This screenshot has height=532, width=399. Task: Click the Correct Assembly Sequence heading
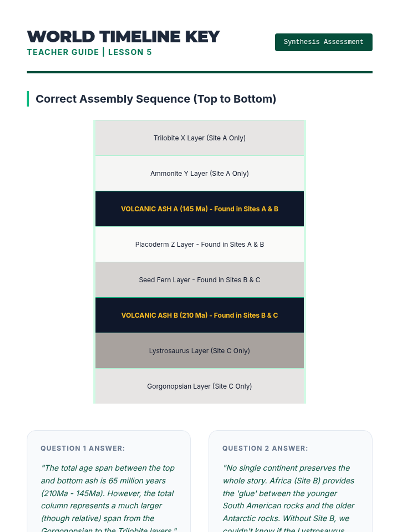pos(156,99)
